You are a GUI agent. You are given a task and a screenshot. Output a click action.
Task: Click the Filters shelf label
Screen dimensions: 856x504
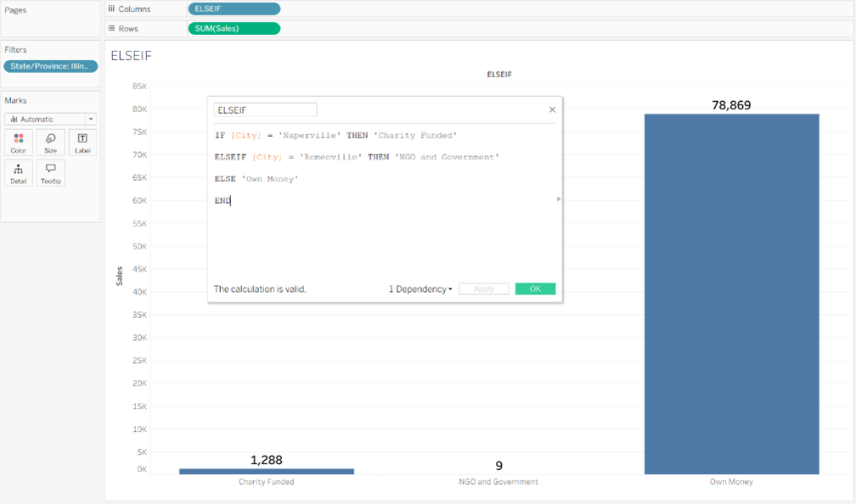pos(15,49)
